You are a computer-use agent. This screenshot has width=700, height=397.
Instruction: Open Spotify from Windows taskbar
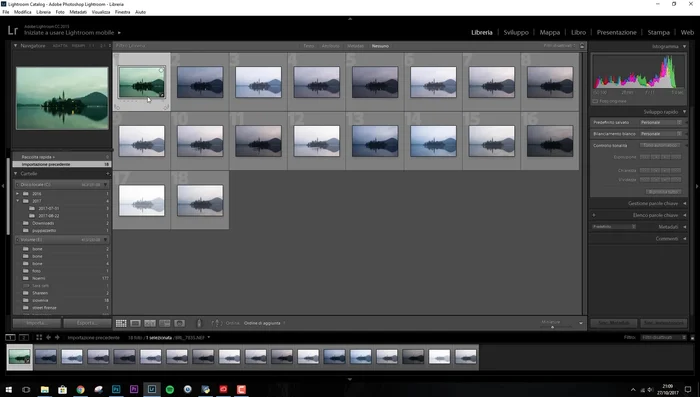pyautogui.click(x=170, y=389)
